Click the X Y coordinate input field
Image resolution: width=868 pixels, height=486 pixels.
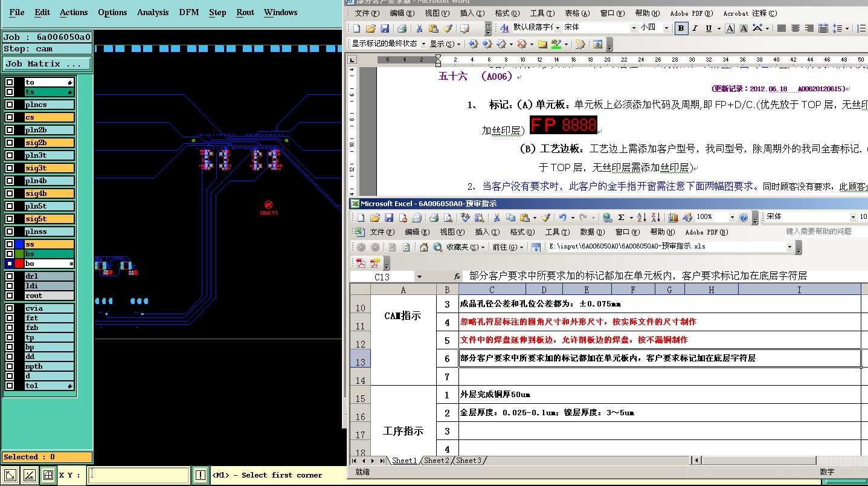pyautogui.click(x=138, y=475)
